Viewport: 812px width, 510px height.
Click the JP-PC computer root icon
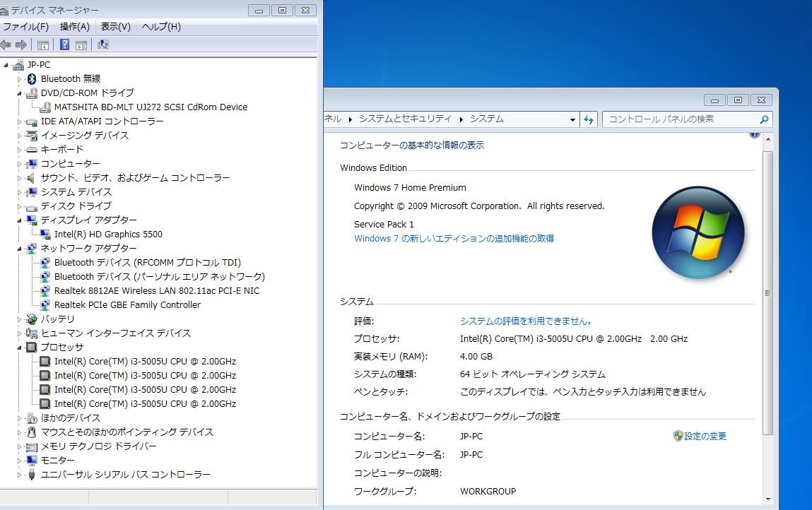tap(18, 65)
